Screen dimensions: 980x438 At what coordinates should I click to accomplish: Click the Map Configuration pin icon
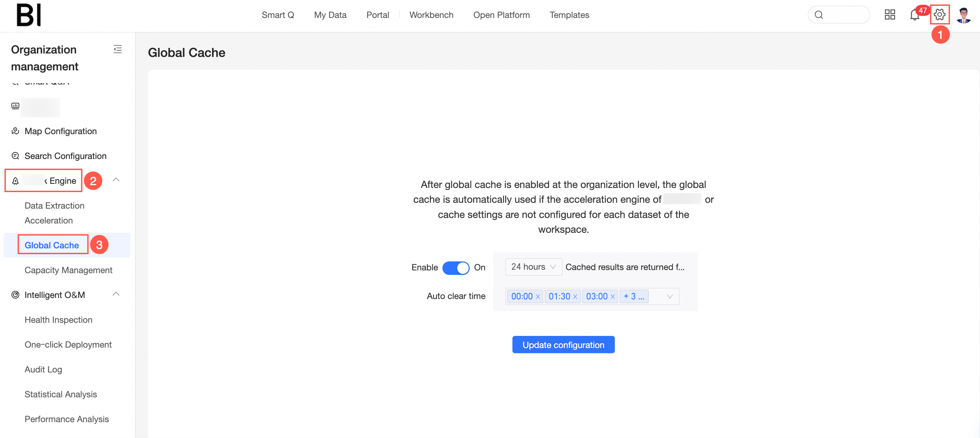[x=15, y=131]
